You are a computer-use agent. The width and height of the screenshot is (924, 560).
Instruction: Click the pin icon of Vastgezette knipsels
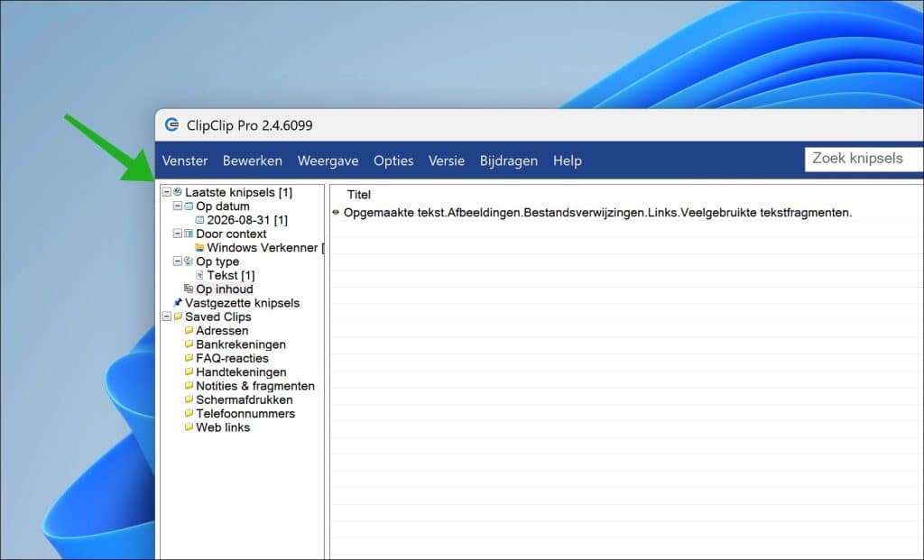[178, 303]
